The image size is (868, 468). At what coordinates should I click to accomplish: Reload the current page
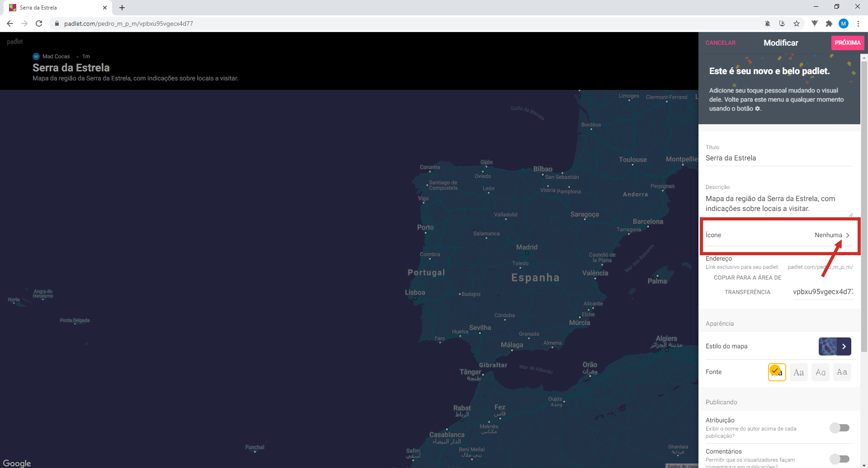39,23
